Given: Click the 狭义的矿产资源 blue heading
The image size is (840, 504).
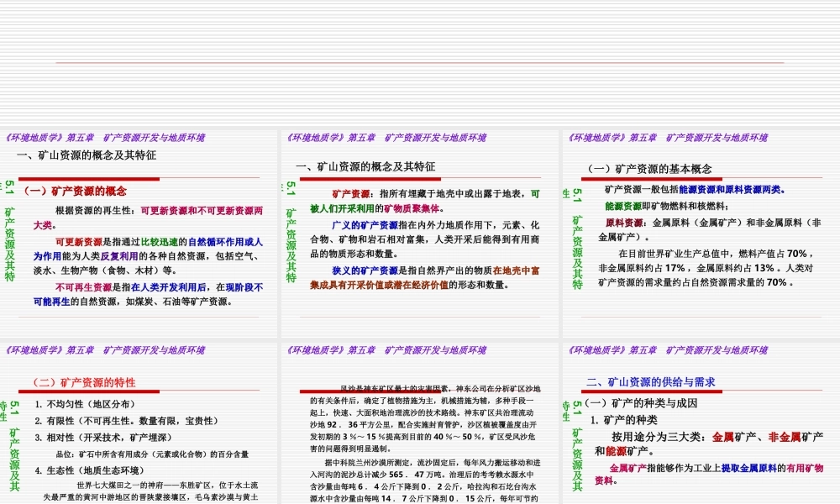Looking at the screenshot, I should click(365, 270).
